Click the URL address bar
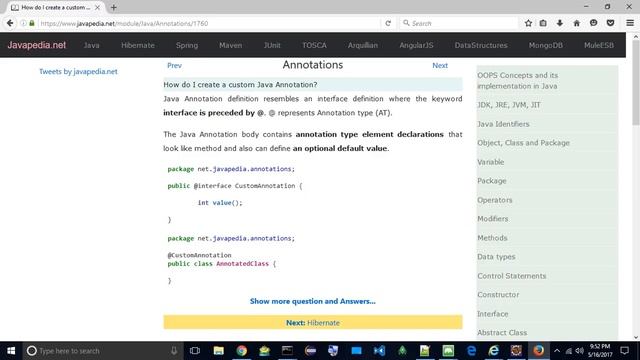The height and width of the screenshot is (360, 640). (208, 23)
